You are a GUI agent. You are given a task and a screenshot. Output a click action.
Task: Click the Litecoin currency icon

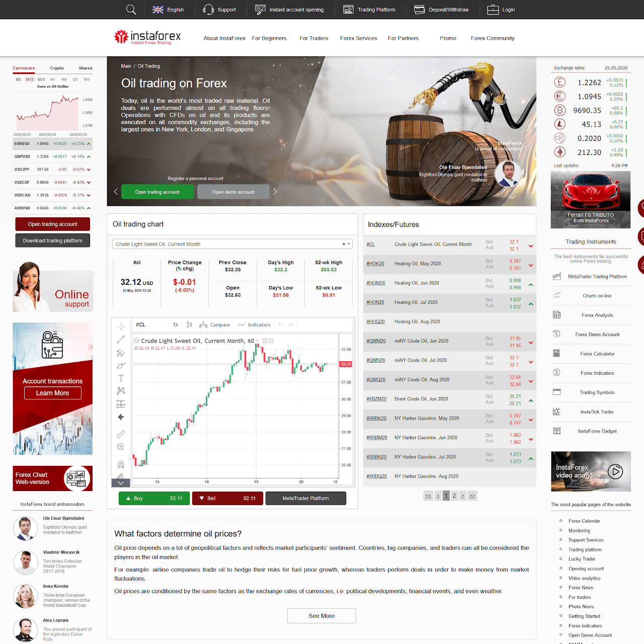559,124
